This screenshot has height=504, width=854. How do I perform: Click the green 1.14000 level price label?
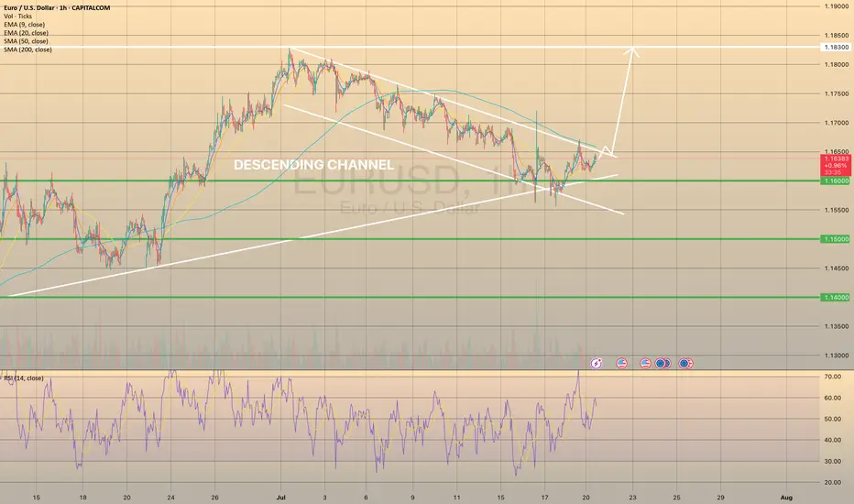[x=836, y=298]
